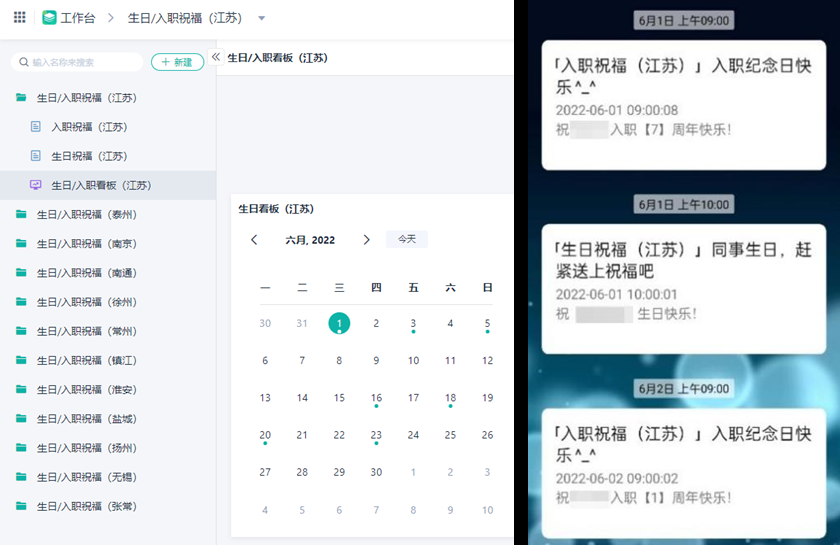This screenshot has height=545, width=840.
Task: Select June 3 with birthday dot
Action: [x=413, y=324]
